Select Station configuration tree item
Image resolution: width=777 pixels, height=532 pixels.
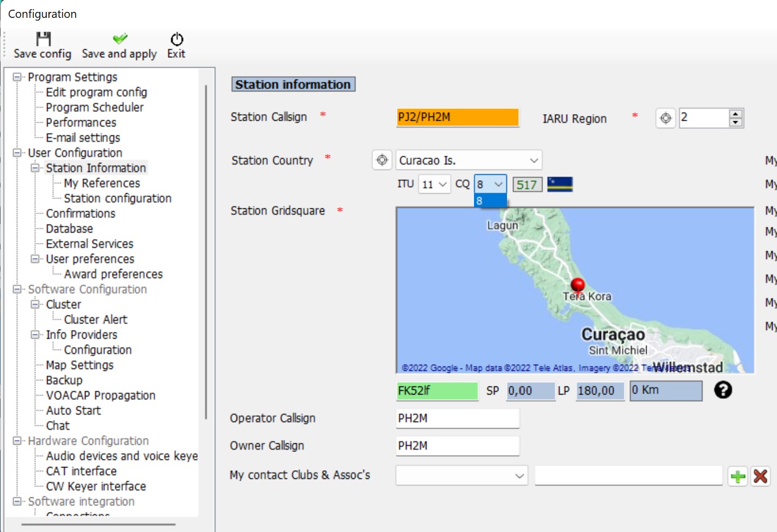(x=117, y=198)
